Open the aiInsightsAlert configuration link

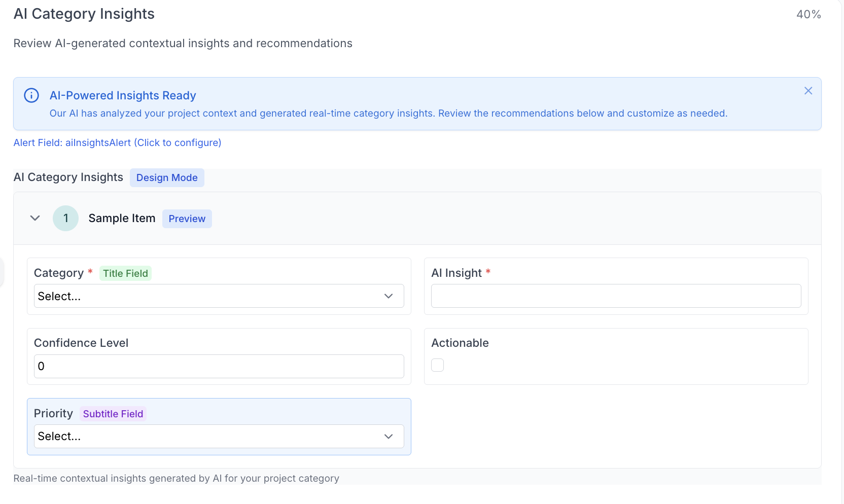tap(117, 142)
